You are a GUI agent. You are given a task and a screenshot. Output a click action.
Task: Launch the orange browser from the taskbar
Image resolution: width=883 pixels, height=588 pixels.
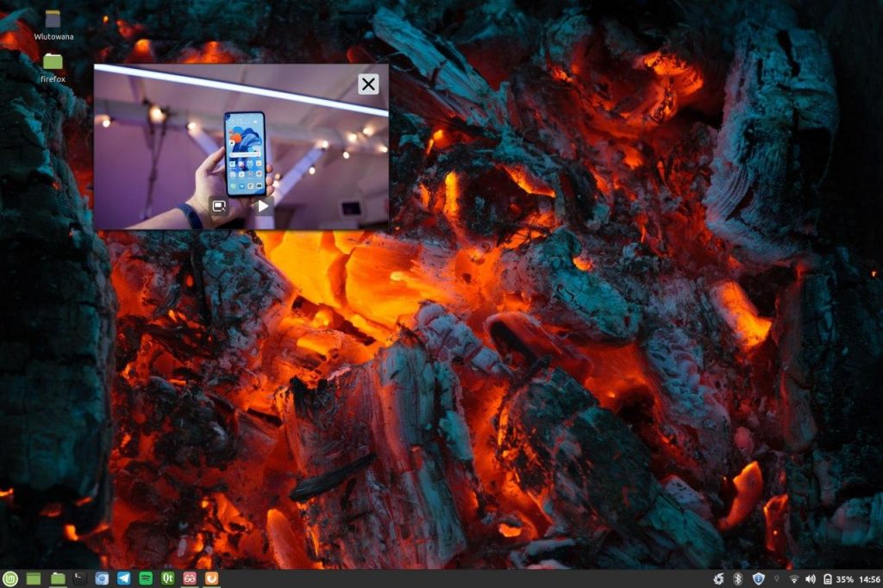pos(211,579)
